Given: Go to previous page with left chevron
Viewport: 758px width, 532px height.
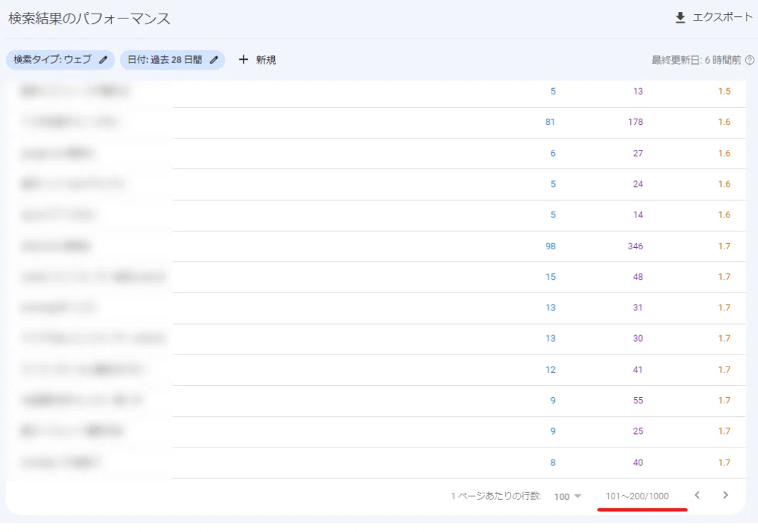Looking at the screenshot, I should pyautogui.click(x=697, y=495).
